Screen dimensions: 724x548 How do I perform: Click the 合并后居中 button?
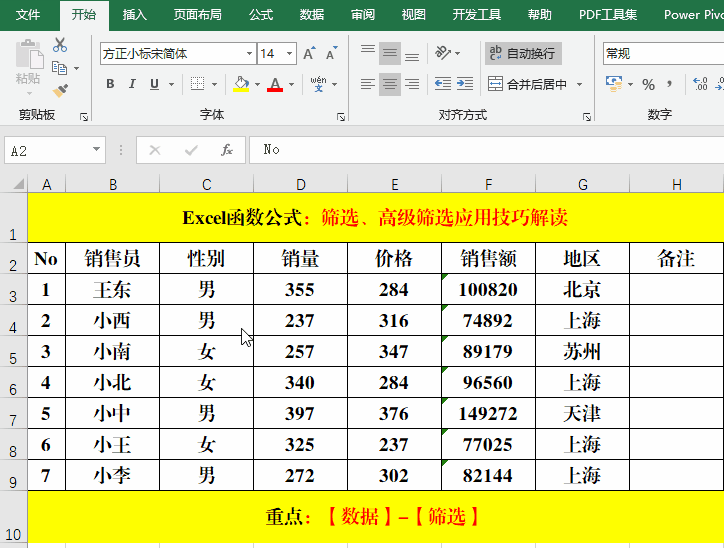528,84
